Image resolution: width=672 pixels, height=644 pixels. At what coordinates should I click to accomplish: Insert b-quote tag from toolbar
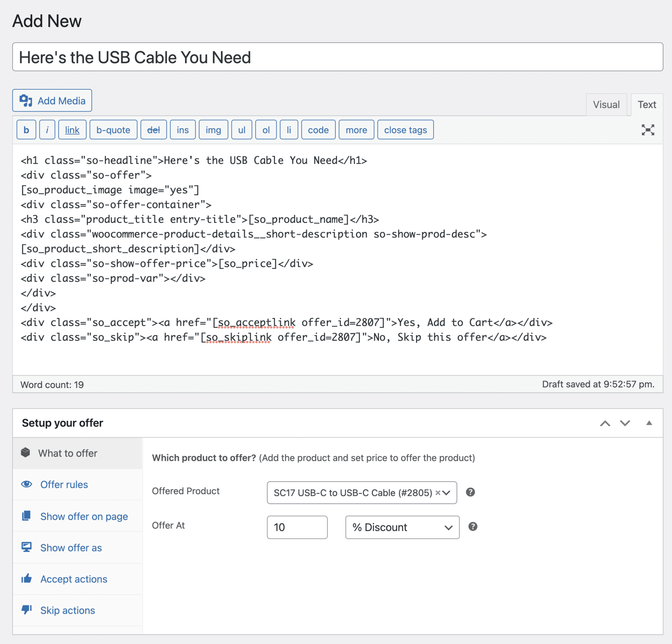[113, 130]
